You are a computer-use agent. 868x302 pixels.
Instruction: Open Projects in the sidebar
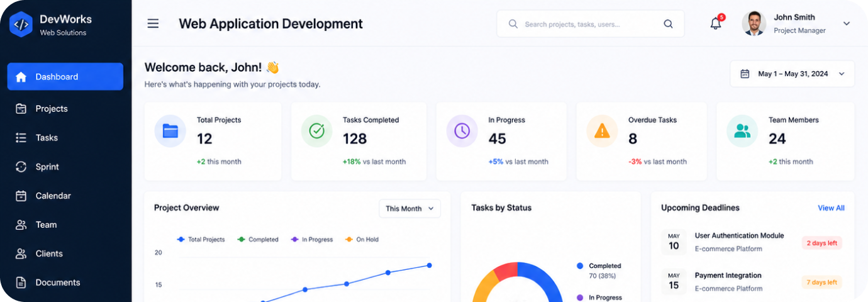click(x=65, y=108)
